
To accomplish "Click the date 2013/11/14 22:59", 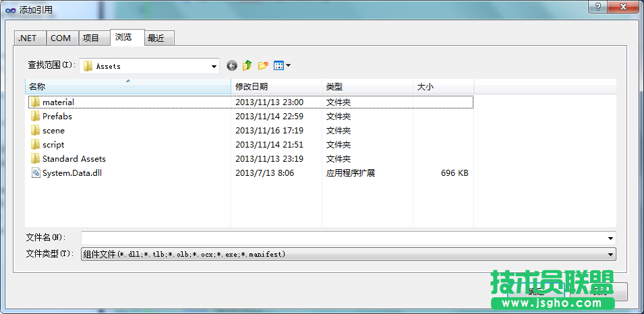I will coord(270,116).
